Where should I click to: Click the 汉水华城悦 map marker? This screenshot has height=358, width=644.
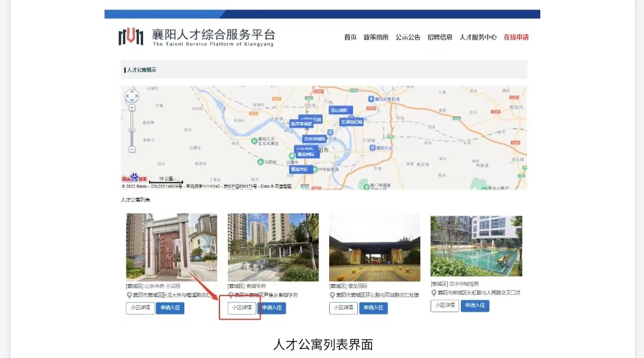(314, 139)
